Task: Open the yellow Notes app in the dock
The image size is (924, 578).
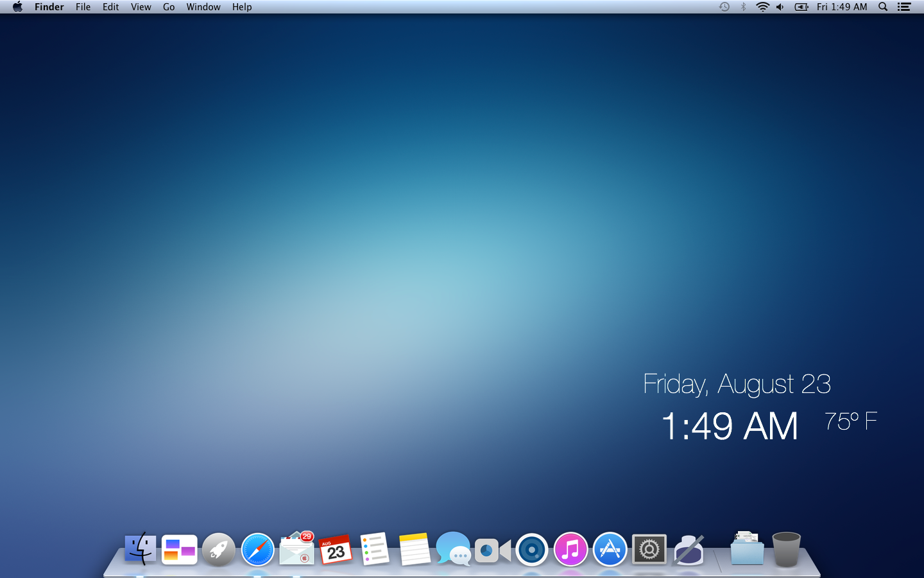Action: click(x=415, y=549)
